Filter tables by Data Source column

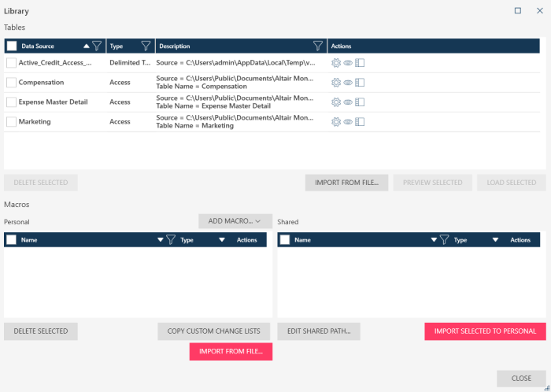[97, 46]
